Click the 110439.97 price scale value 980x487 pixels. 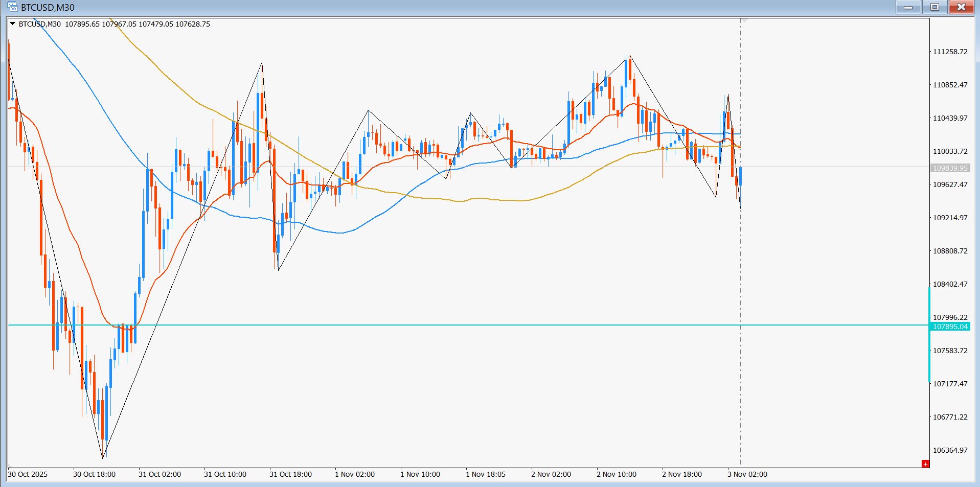(950, 118)
